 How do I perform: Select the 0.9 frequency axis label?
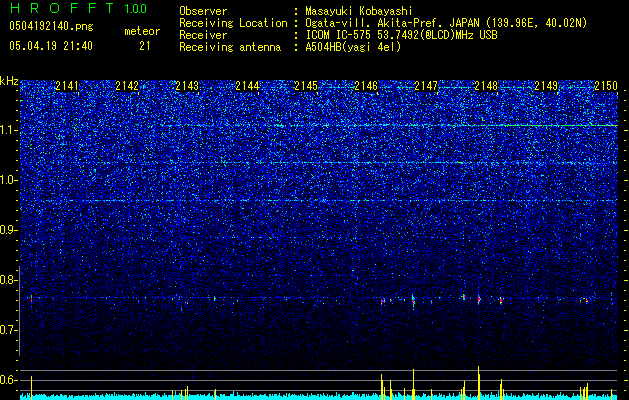pos(7,230)
